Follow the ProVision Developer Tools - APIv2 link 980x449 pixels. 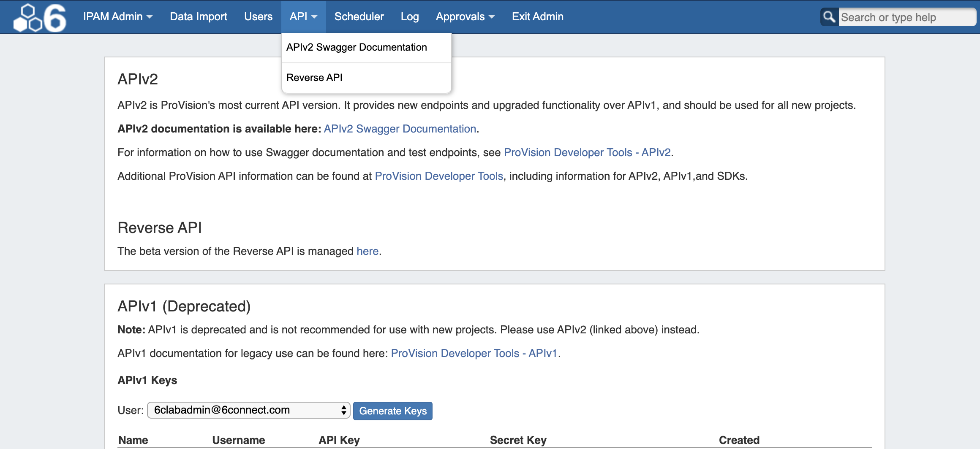587,152
